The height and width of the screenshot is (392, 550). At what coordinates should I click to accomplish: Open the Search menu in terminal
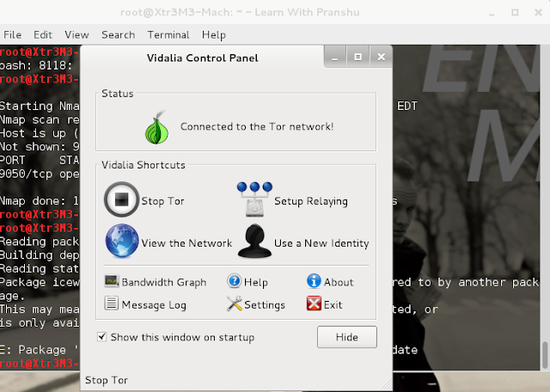[x=118, y=34]
